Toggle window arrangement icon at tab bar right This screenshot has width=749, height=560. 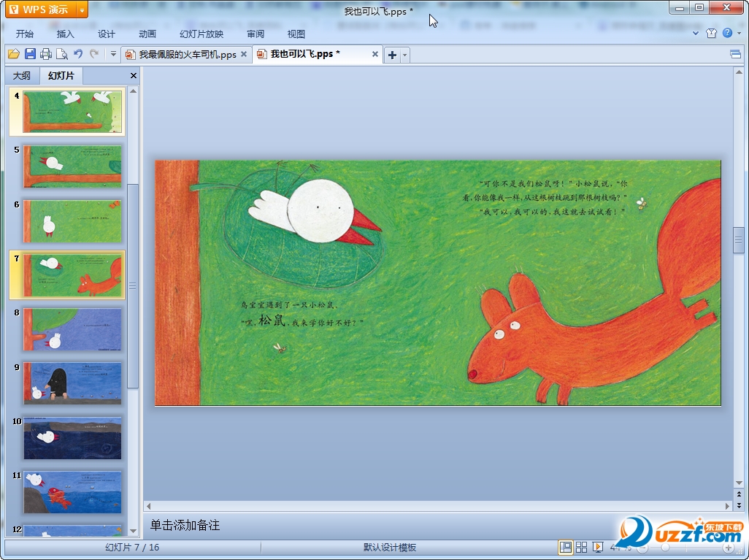pyautogui.click(x=736, y=54)
